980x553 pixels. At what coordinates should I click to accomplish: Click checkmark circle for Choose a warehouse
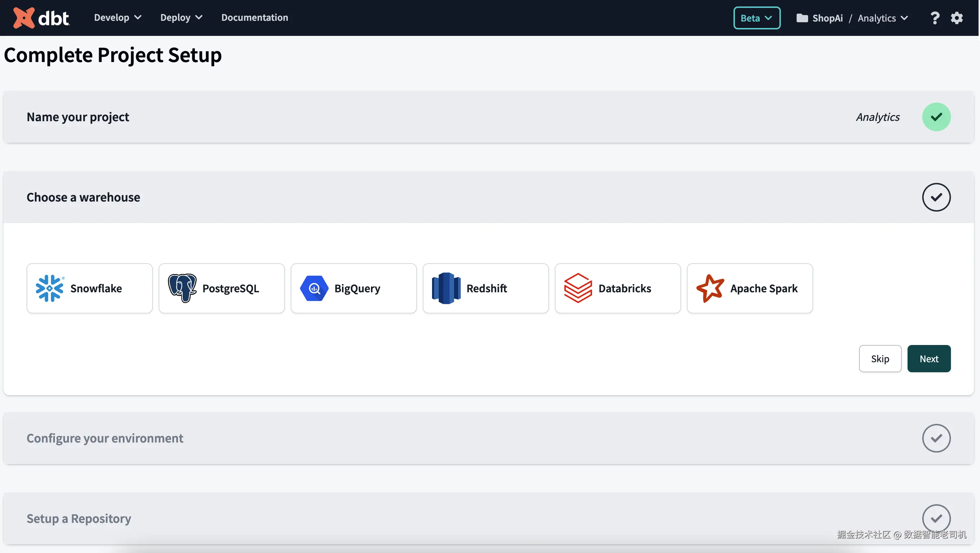(x=936, y=197)
